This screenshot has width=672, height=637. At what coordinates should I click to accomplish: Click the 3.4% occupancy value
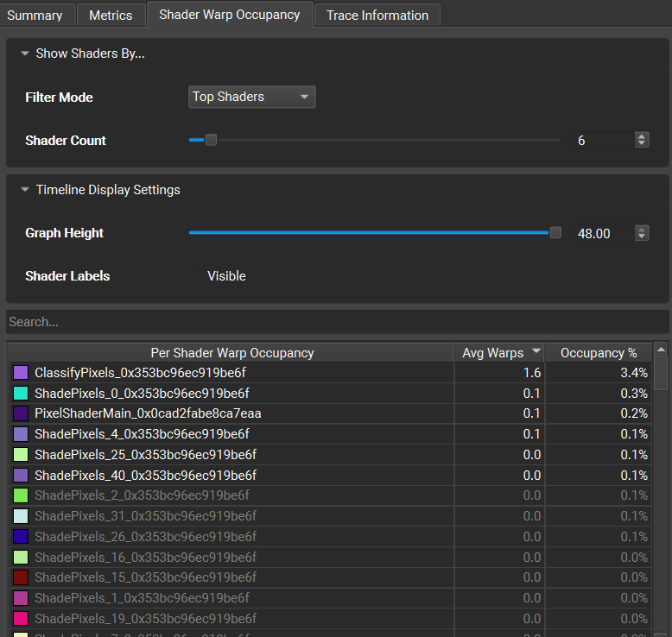coord(634,373)
